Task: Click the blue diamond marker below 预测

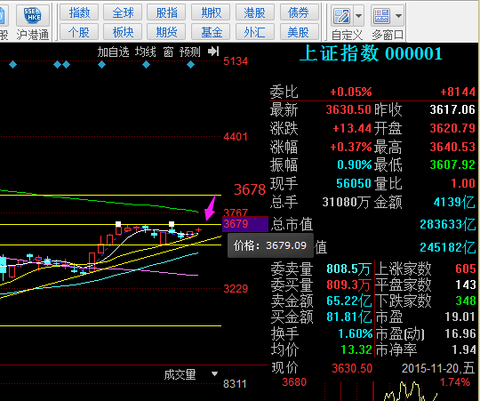Action: click(x=191, y=65)
